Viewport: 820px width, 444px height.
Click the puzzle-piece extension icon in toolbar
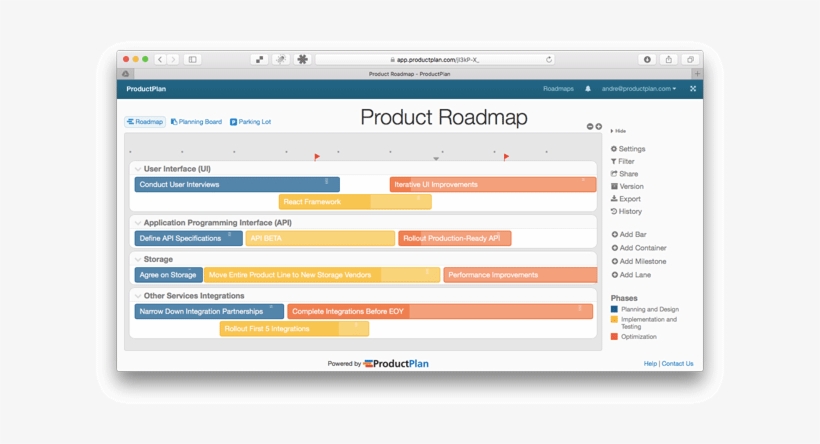tap(302, 60)
